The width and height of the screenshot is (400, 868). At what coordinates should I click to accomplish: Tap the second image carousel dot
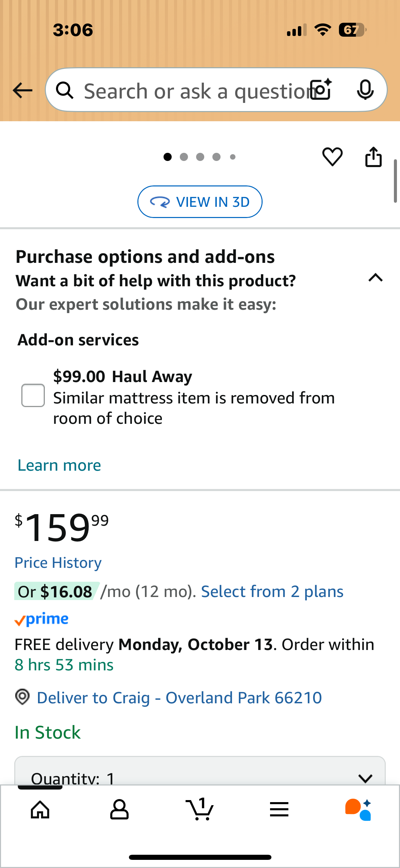[184, 157]
